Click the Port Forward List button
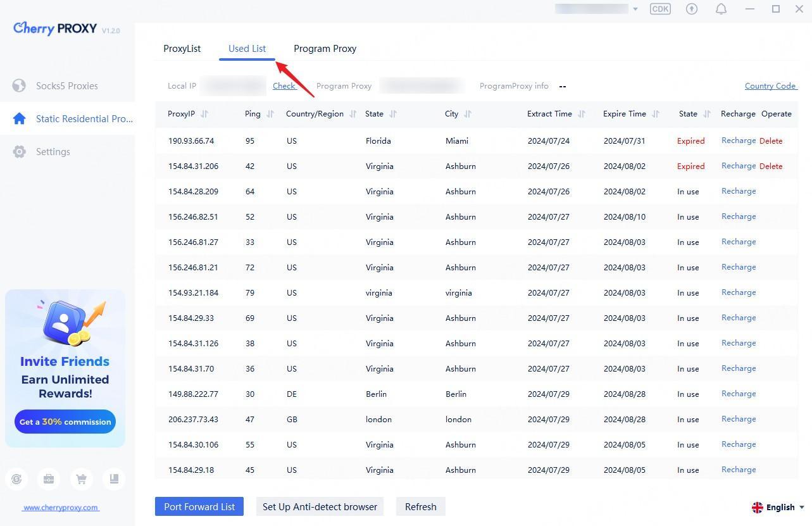812x526 pixels. point(199,506)
